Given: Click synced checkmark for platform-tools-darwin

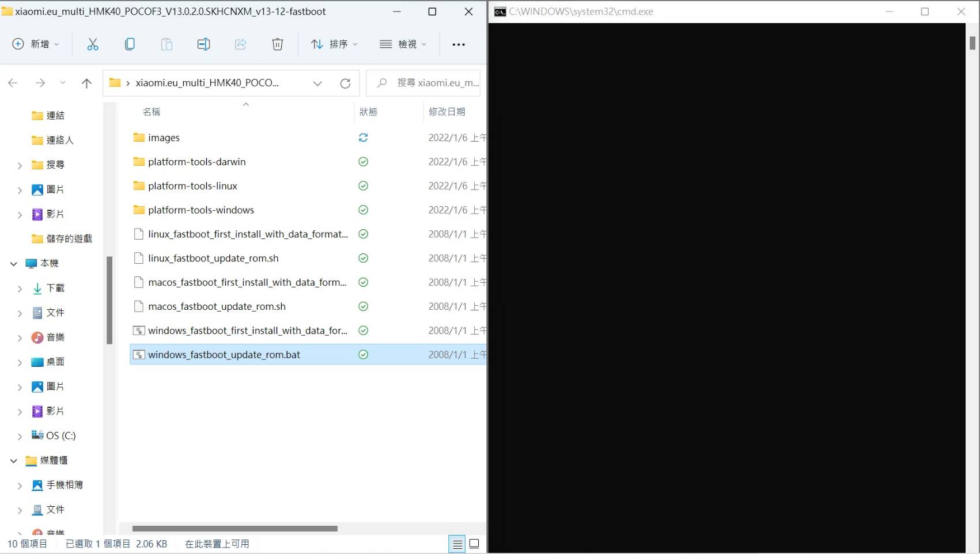Looking at the screenshot, I should (x=363, y=162).
